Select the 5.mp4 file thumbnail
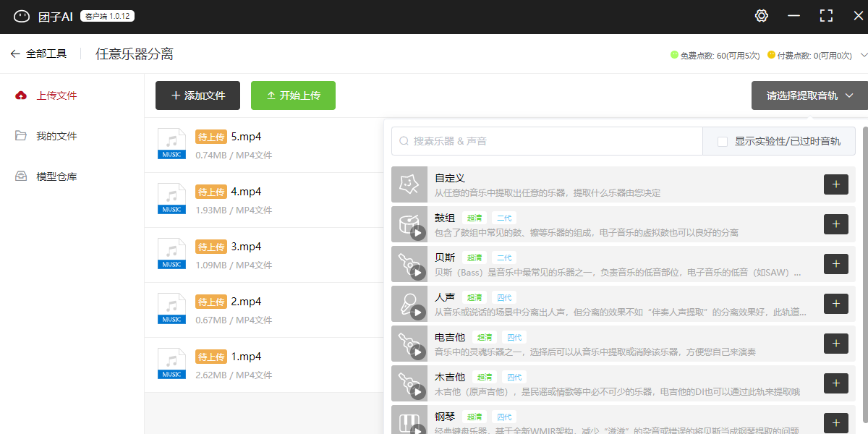Image resolution: width=868 pixels, height=434 pixels. (x=171, y=143)
